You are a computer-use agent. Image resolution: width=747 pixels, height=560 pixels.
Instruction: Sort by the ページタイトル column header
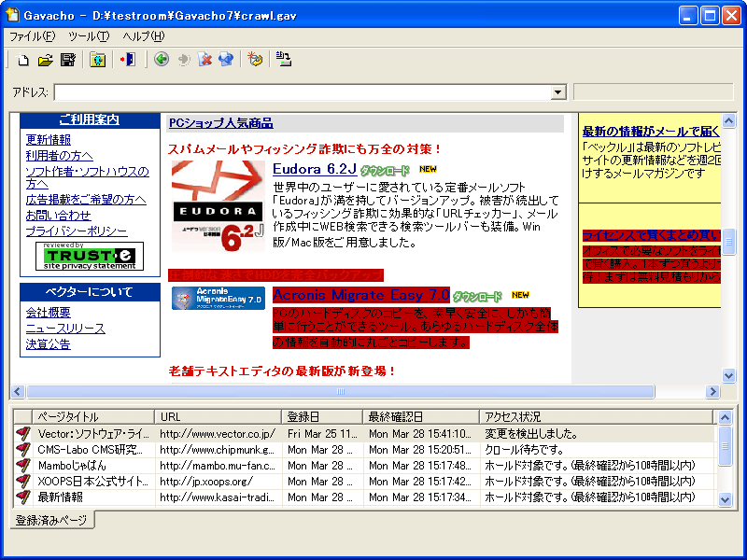[93, 417]
